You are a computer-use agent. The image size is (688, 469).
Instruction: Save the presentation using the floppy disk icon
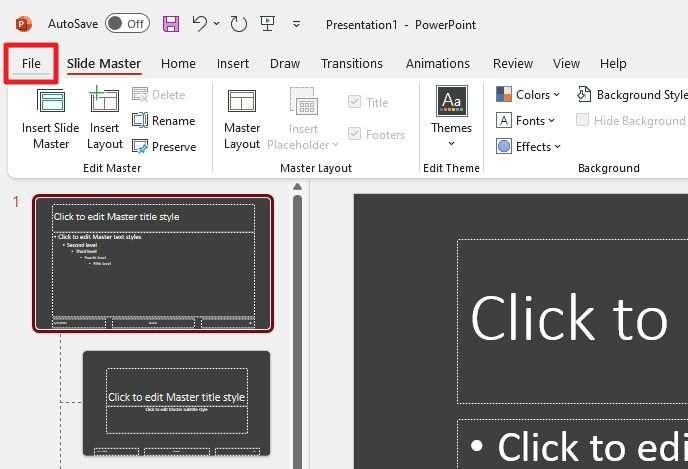pos(171,24)
